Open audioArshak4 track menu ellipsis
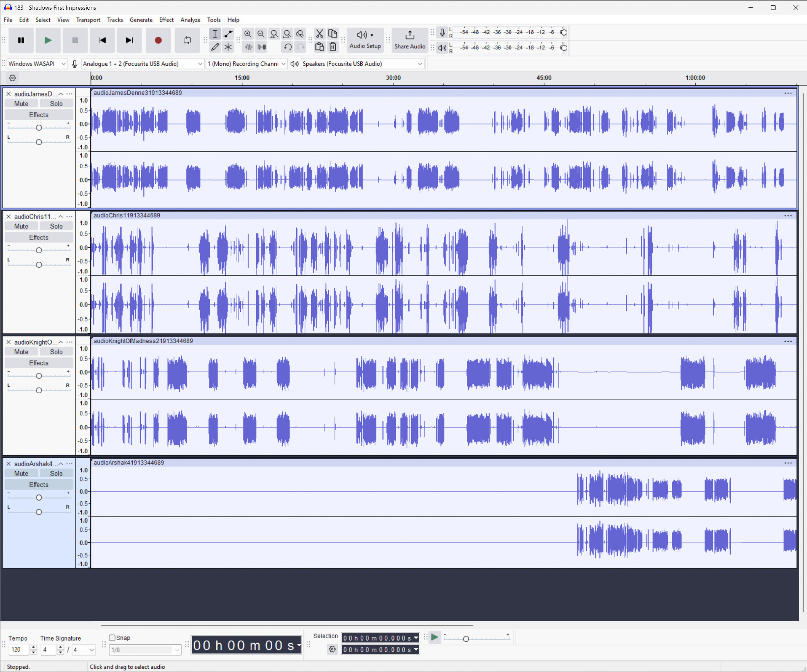 coord(70,464)
